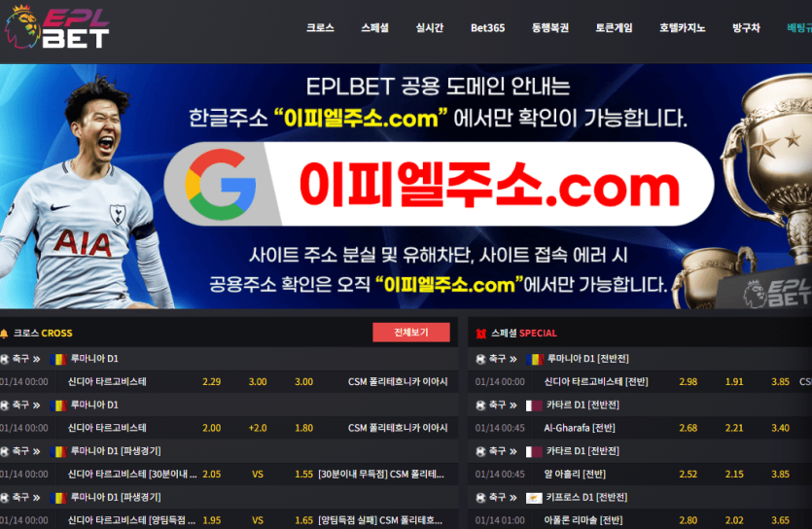Select handicap away odds 1.80
Viewport: 812px width, 529px height.
pos(304,428)
